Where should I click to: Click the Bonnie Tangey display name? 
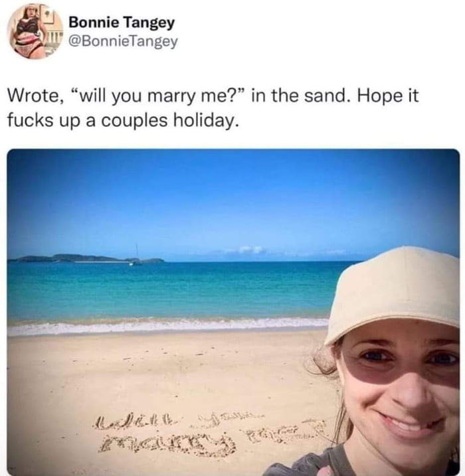click(x=122, y=22)
